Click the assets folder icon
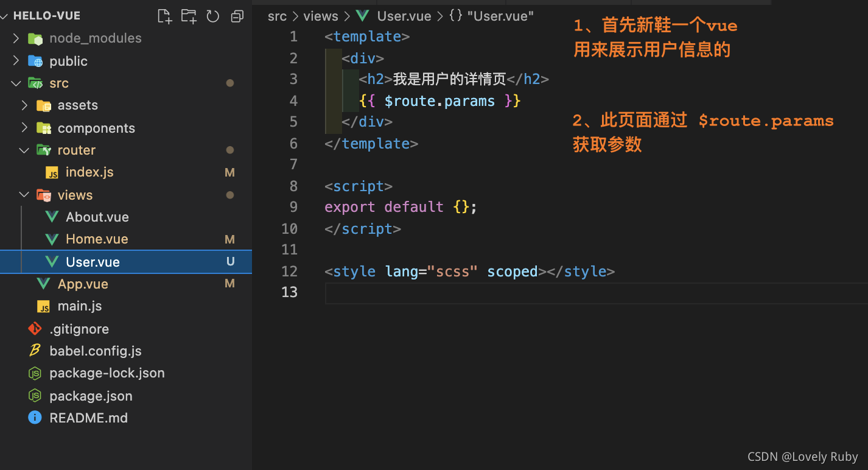The height and width of the screenshot is (470, 868). (43, 105)
